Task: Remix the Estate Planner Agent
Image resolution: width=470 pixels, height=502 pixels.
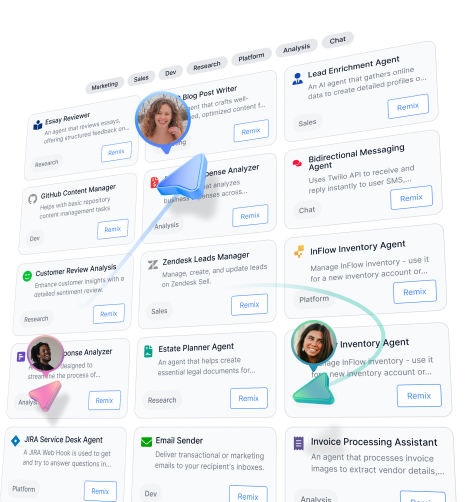Action: point(249,398)
